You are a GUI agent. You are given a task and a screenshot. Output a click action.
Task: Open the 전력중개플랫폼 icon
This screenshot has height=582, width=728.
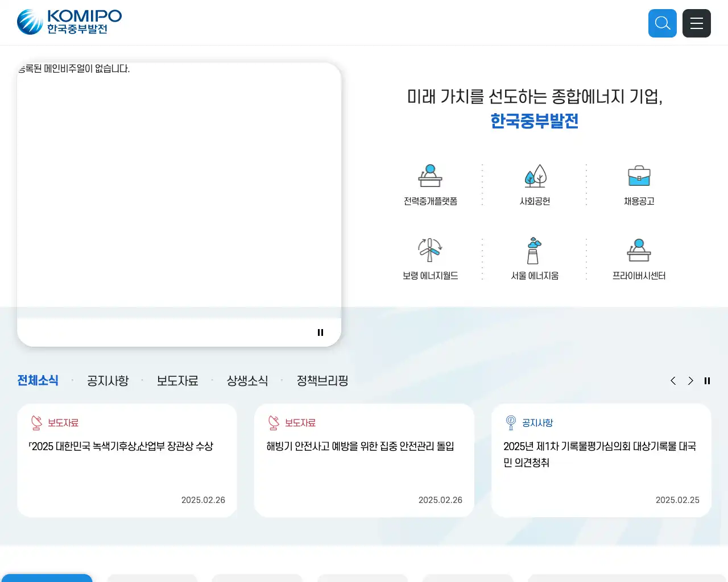click(431, 176)
